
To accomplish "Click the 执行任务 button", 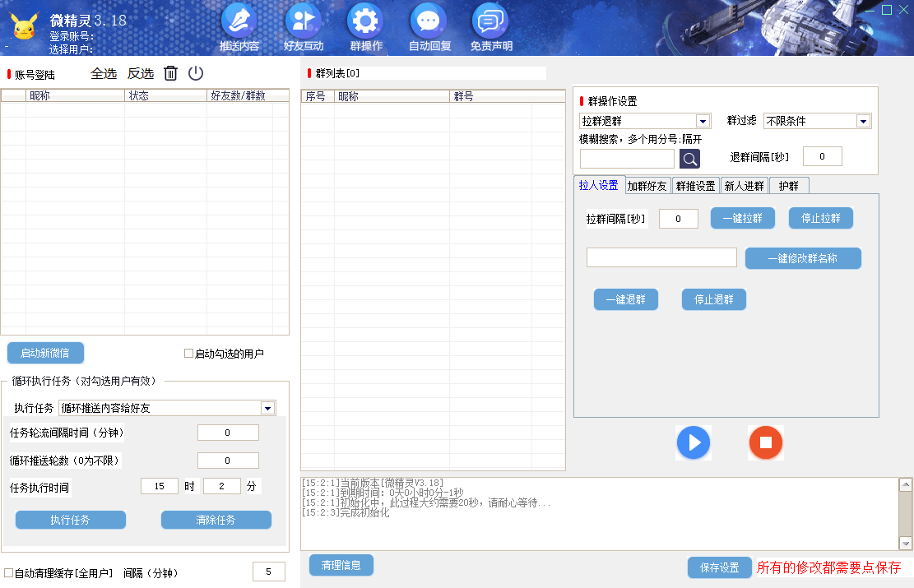I will (x=70, y=520).
